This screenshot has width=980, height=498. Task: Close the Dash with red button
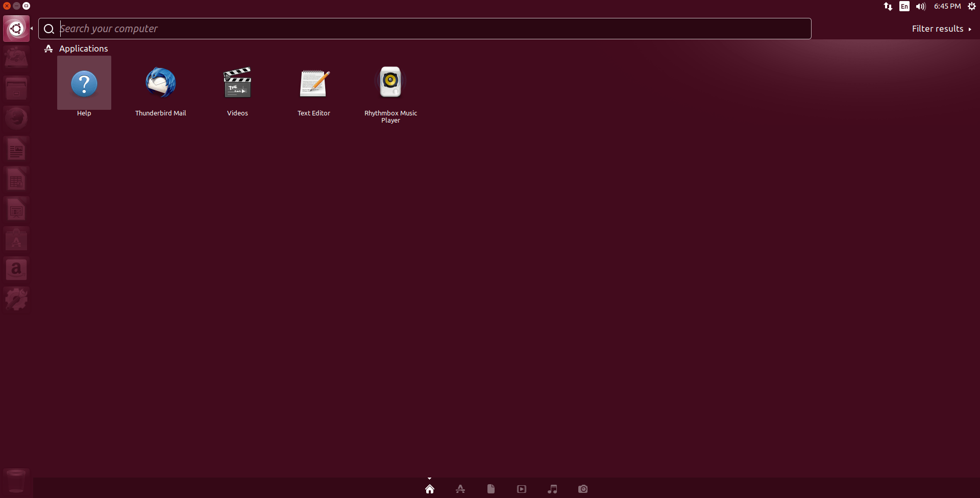pyautogui.click(x=7, y=6)
